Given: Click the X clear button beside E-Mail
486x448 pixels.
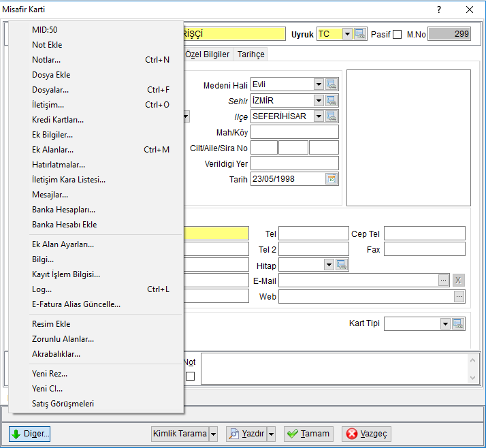Looking at the screenshot, I should (458, 281).
